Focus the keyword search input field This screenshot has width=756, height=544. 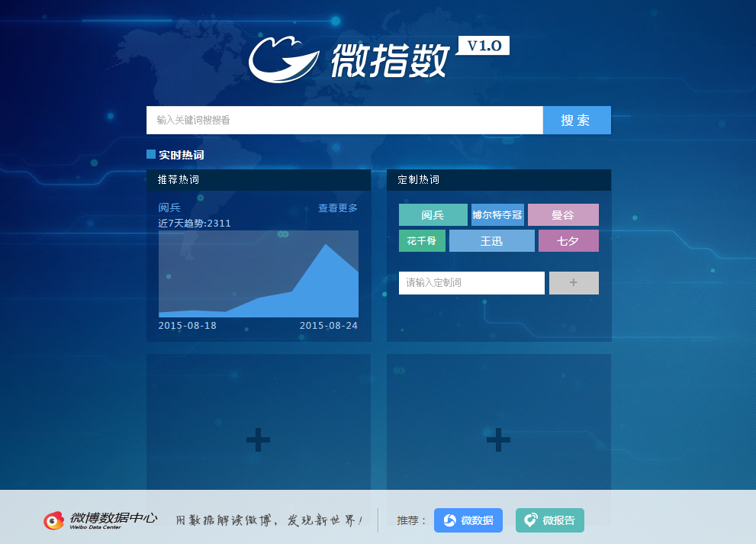click(345, 120)
